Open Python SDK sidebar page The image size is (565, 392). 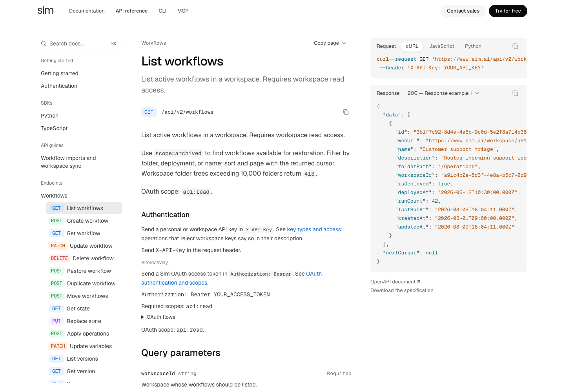coord(49,116)
